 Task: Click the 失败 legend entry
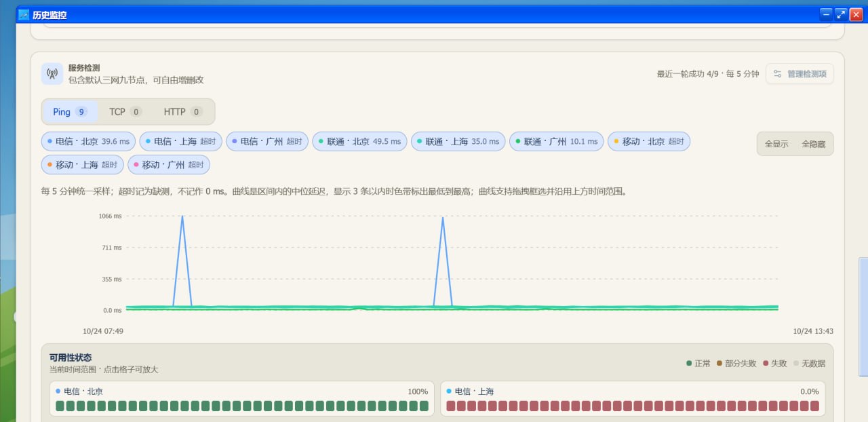[x=775, y=364]
